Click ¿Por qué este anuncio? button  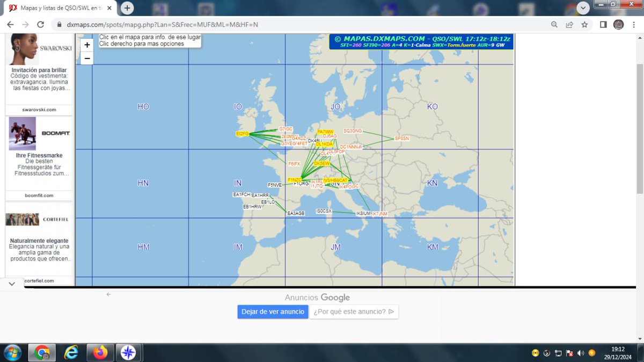tap(354, 312)
